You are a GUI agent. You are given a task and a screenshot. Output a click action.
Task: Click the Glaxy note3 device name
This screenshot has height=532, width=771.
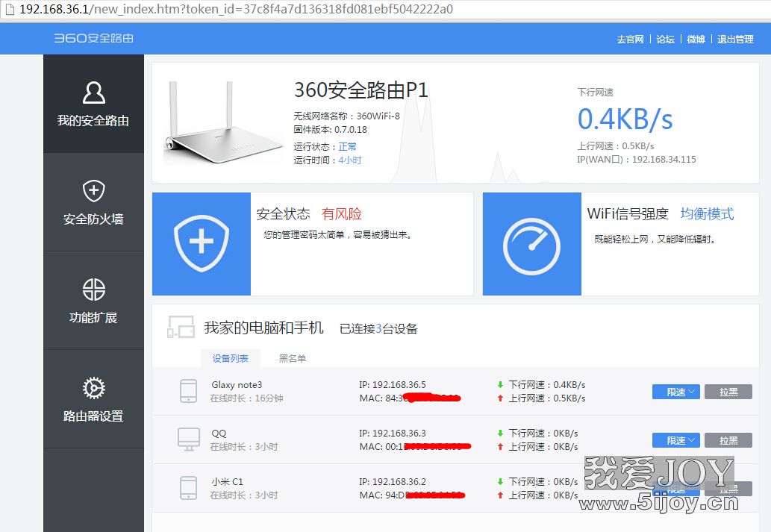[x=237, y=385]
